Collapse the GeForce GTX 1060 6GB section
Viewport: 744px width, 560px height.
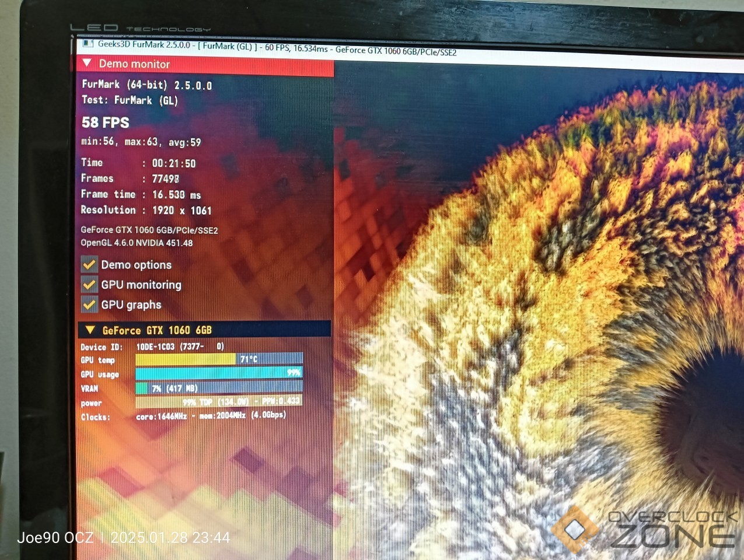(x=90, y=330)
